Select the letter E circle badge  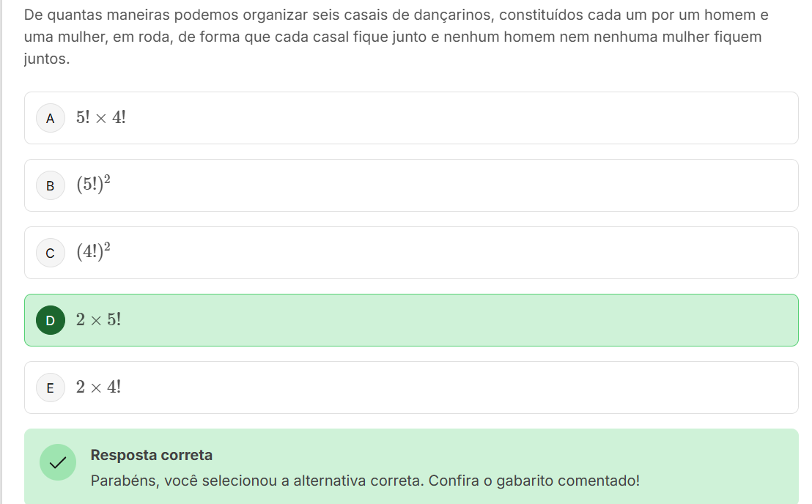coord(50,388)
